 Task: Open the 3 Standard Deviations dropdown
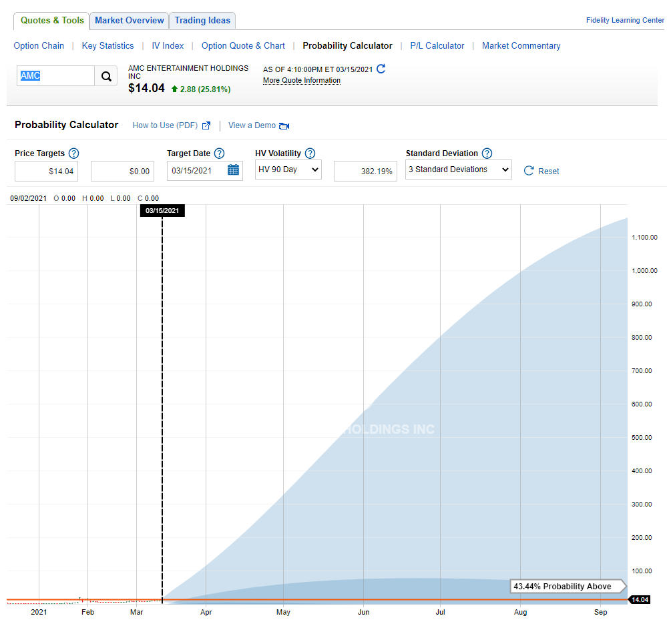click(x=458, y=170)
